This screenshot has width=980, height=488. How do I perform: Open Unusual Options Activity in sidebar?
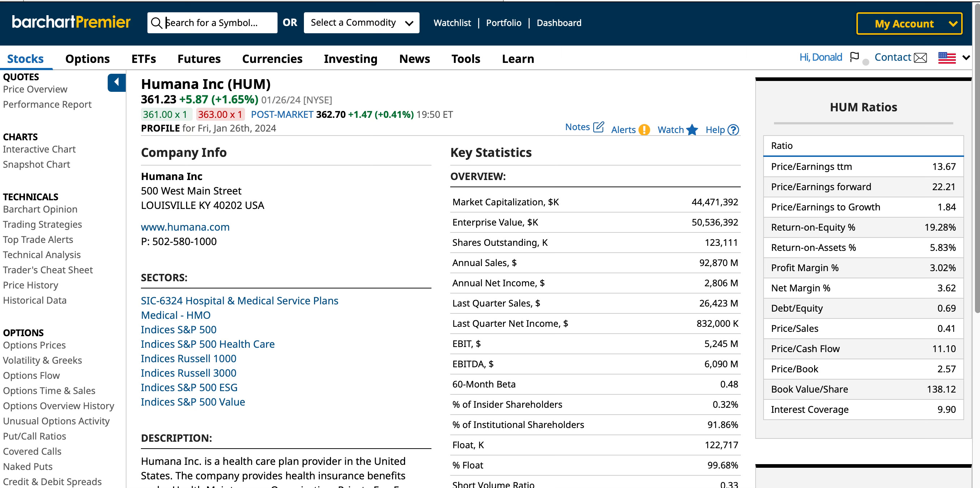pos(56,421)
